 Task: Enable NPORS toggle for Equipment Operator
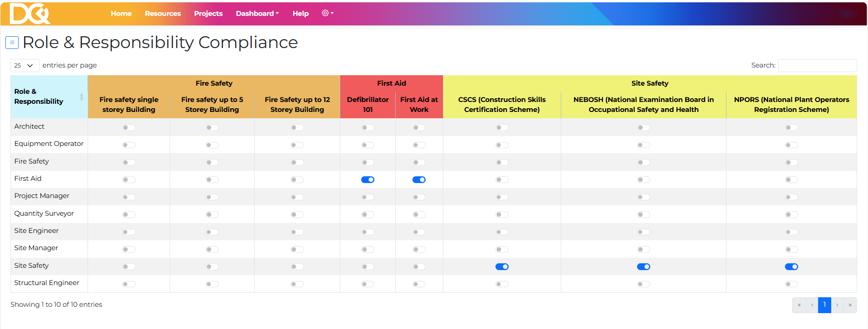point(791,145)
